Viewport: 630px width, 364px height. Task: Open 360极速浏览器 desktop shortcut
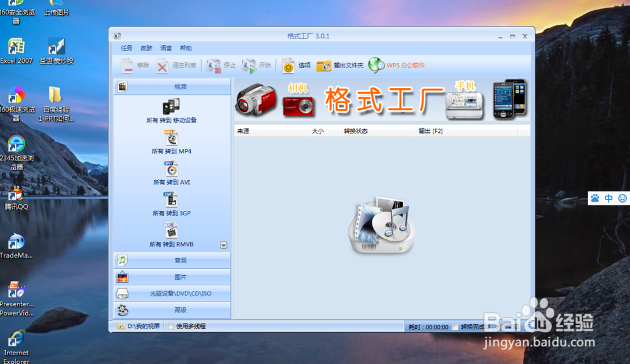click(x=16, y=105)
